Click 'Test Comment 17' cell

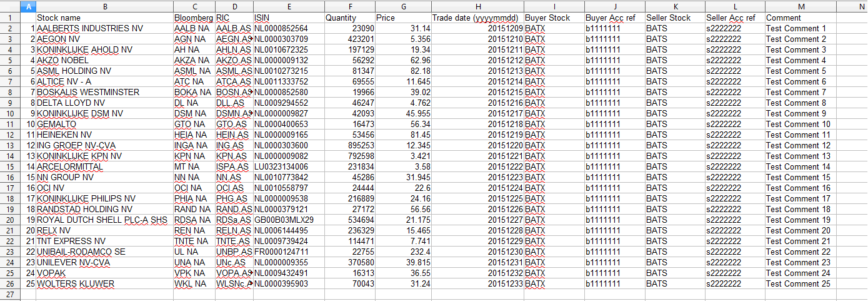(x=802, y=198)
